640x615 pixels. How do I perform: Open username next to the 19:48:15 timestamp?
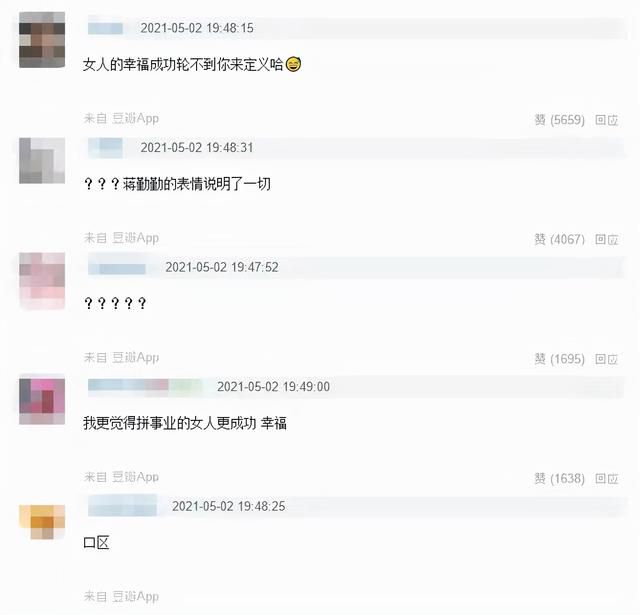tap(105, 28)
